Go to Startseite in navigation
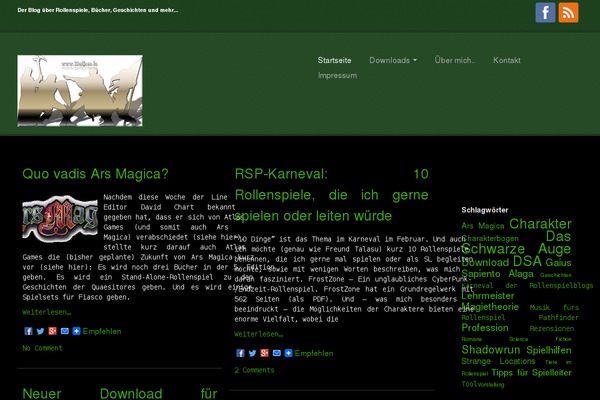 pyautogui.click(x=334, y=60)
